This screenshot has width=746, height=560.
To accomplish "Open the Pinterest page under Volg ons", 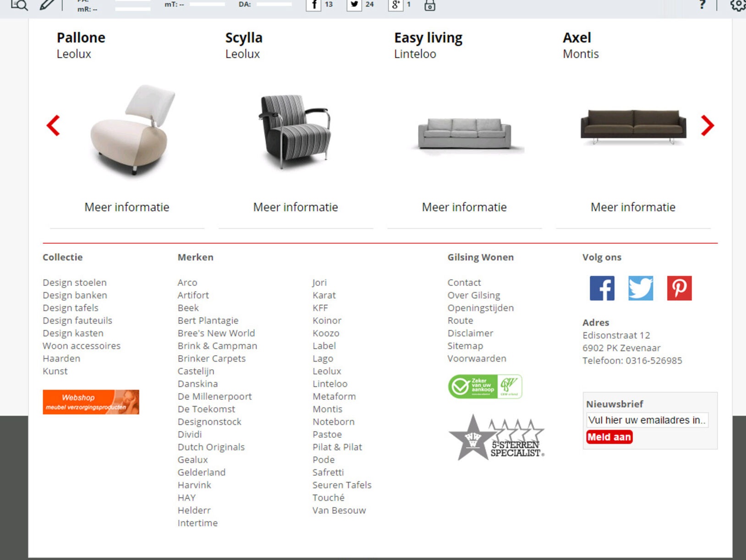I will pos(679,288).
